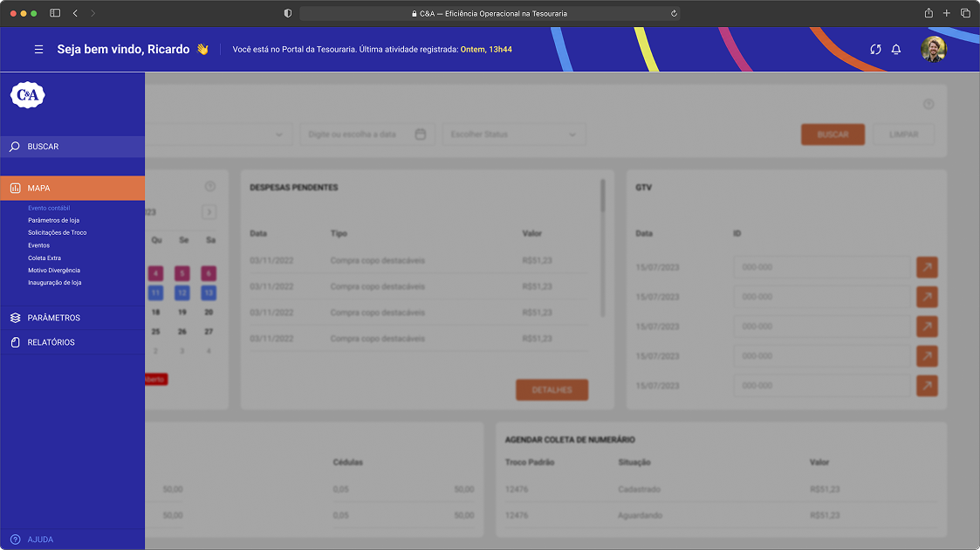Screen dimensions: 980x550
Task: Click the Safari sidebar toggle icon
Action: click(55, 13)
